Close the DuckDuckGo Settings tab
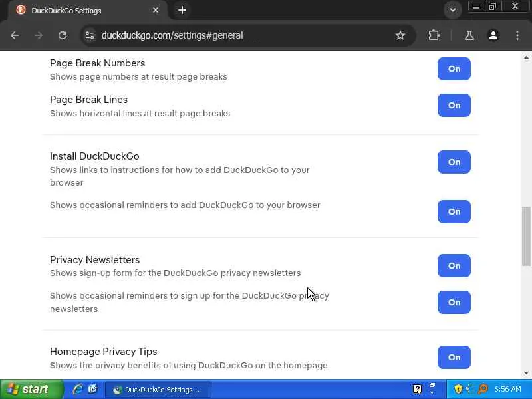The height and width of the screenshot is (399, 532). click(156, 10)
